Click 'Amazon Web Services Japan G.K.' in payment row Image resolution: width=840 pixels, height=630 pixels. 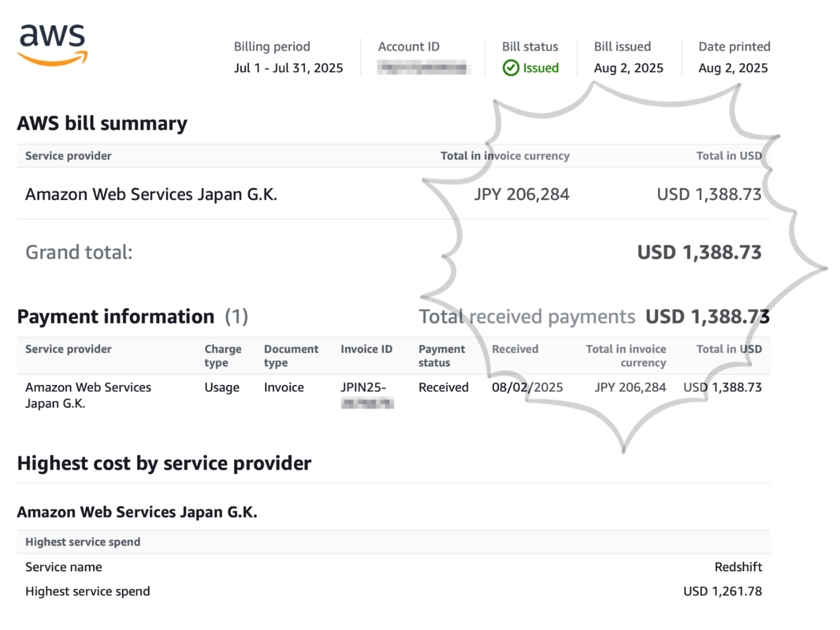point(88,395)
